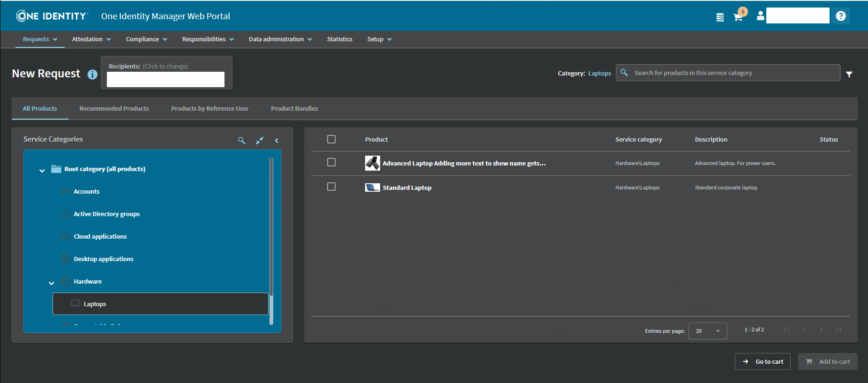Image resolution: width=868 pixels, height=383 pixels.
Task: Open the Entries per page dropdown
Action: pyautogui.click(x=707, y=331)
